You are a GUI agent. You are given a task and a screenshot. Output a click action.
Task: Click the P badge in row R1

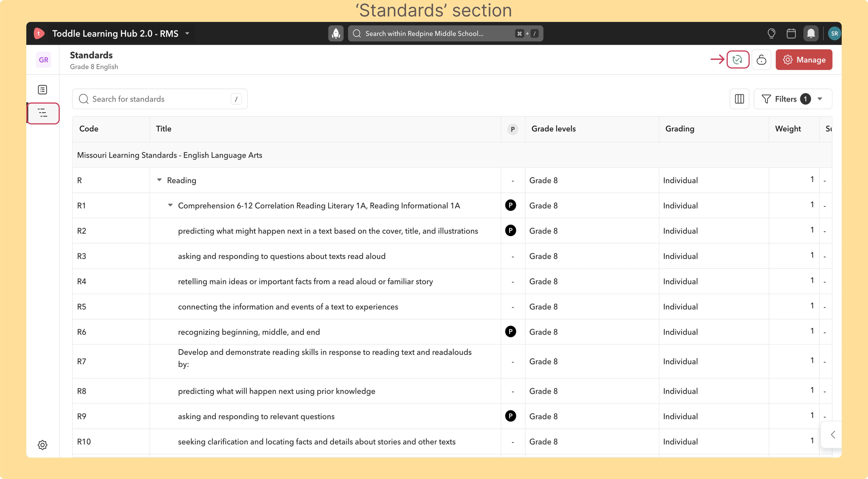click(510, 205)
